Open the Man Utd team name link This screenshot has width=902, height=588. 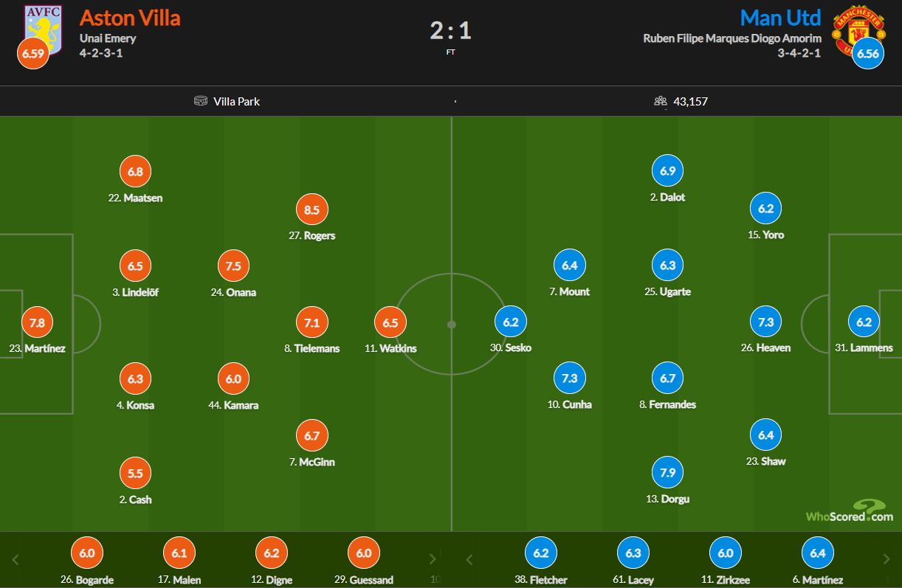[780, 18]
